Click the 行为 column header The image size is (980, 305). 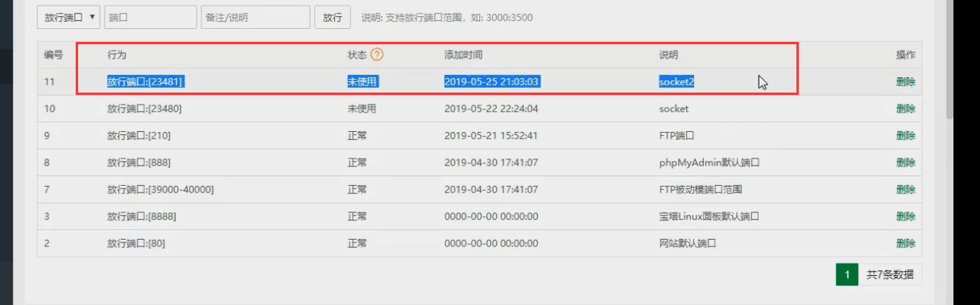[x=117, y=55]
